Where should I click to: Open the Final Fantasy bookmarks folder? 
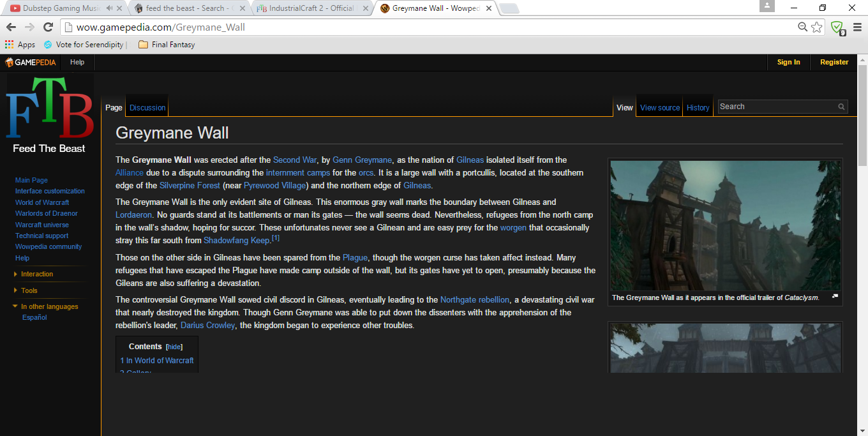pyautogui.click(x=167, y=45)
